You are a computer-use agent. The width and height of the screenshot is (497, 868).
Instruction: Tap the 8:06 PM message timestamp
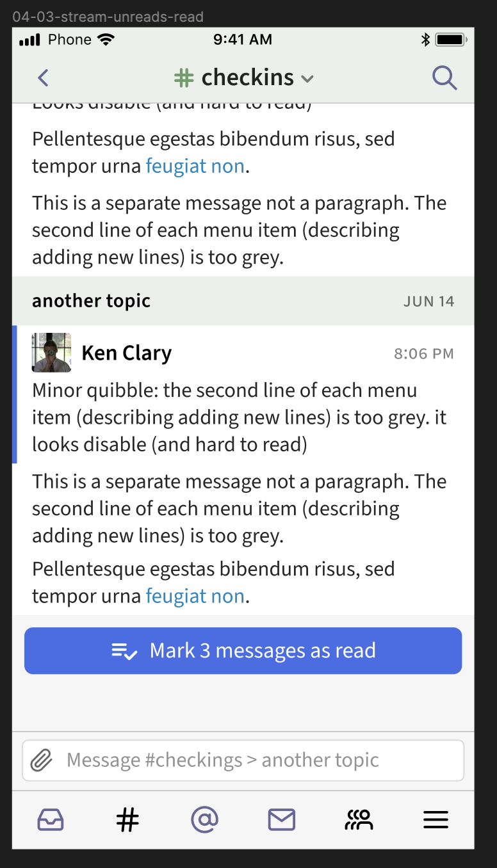click(x=423, y=353)
